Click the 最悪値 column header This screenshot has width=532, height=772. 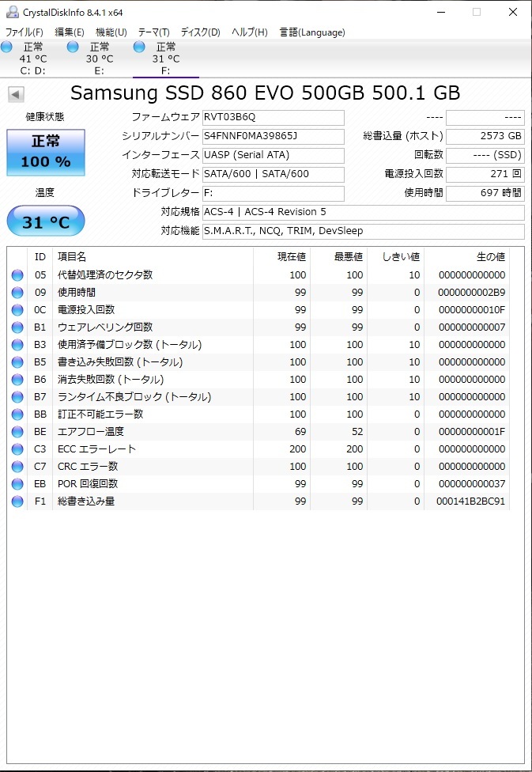coord(338,257)
